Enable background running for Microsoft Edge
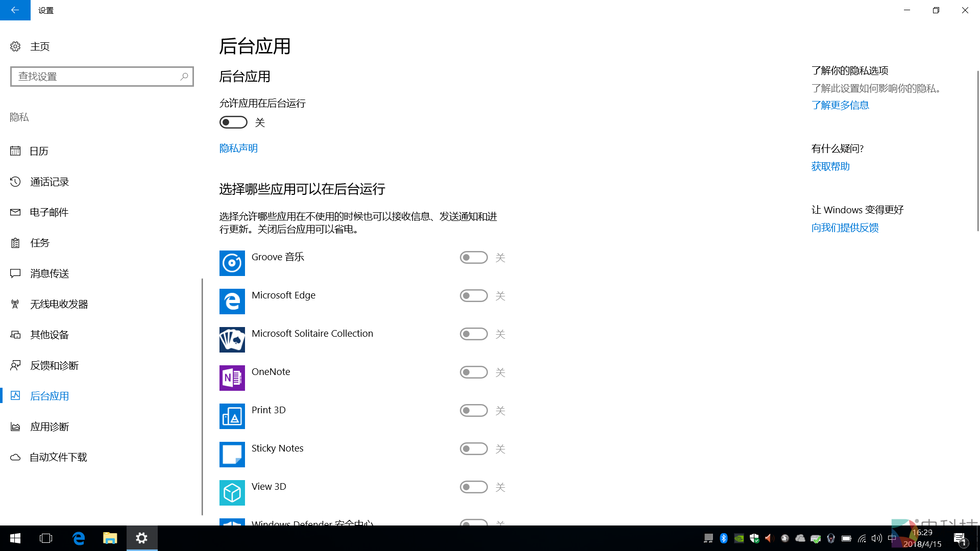The image size is (980, 551). tap(473, 296)
